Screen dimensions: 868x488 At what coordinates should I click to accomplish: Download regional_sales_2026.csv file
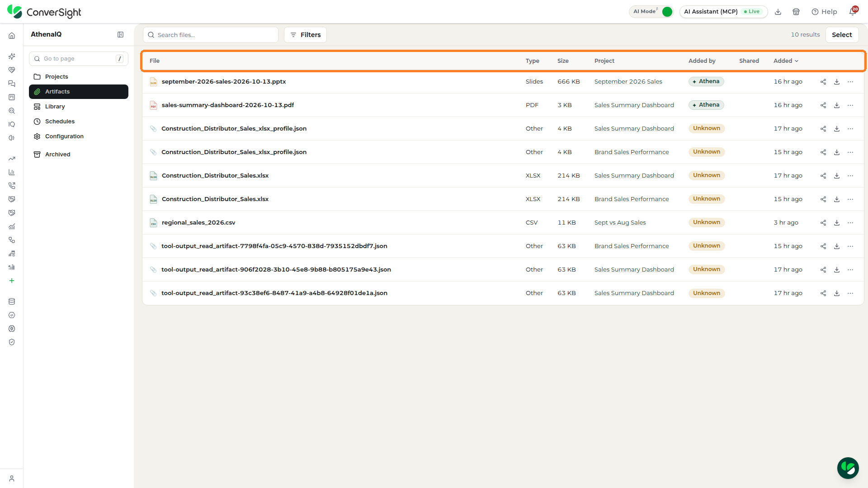pos(837,223)
